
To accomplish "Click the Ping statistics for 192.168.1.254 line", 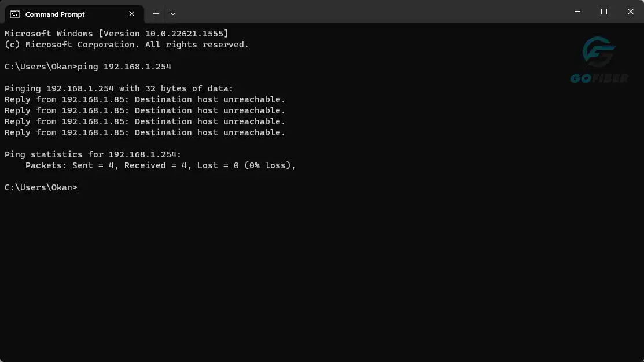I will click(93, 155).
